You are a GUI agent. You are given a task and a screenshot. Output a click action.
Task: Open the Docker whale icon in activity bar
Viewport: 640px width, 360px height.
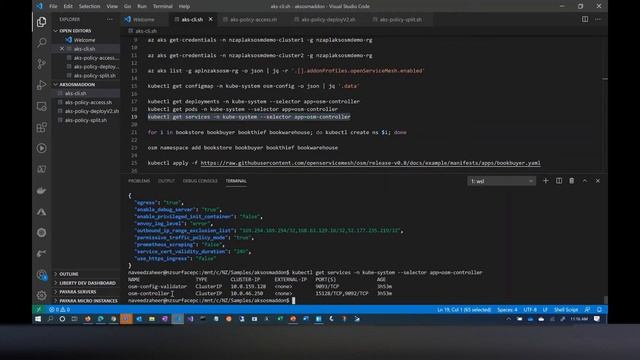(x=41, y=191)
